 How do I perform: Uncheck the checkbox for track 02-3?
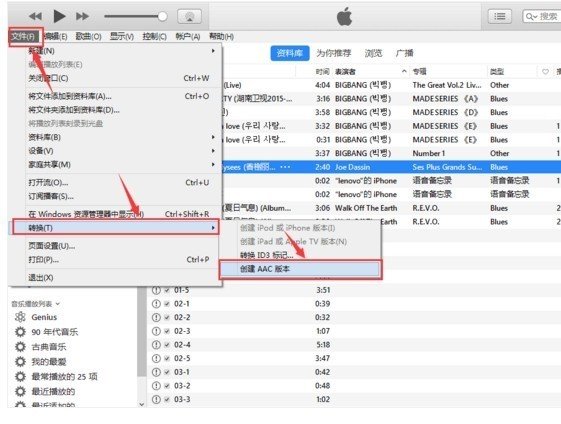(167, 331)
